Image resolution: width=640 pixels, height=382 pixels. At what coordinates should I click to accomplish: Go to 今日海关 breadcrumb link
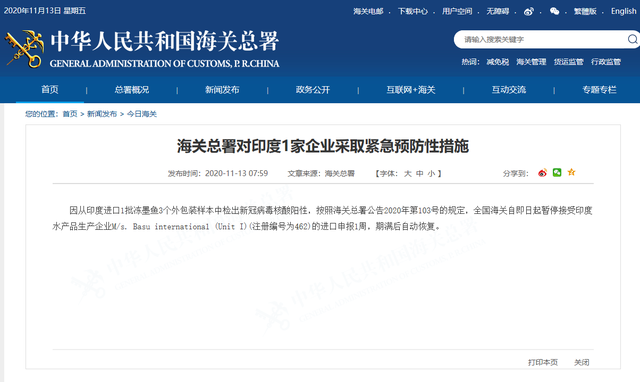tap(142, 114)
